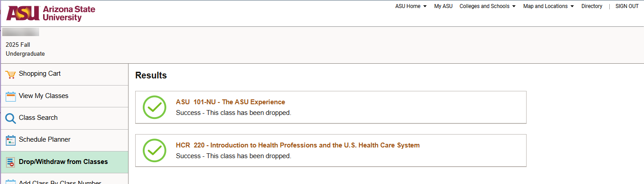This screenshot has height=184, width=644.
Task: Click the Schedule Planner icon
Action: 11,140
